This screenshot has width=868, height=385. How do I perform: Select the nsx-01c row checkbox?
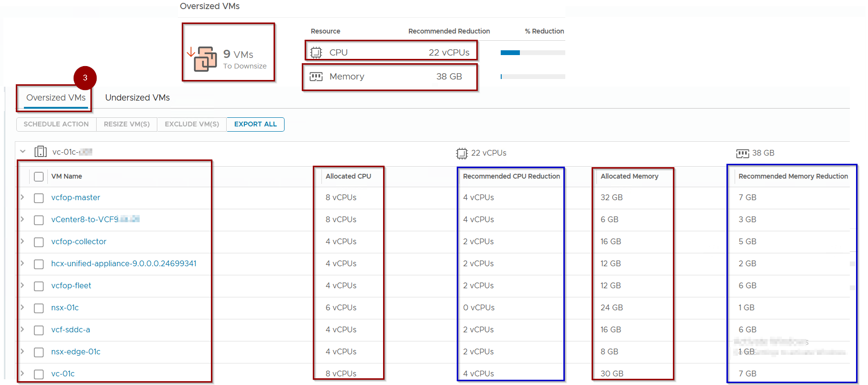click(39, 308)
